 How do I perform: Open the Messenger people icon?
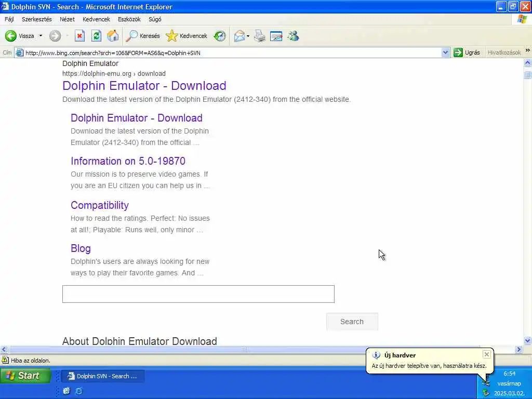(x=293, y=36)
